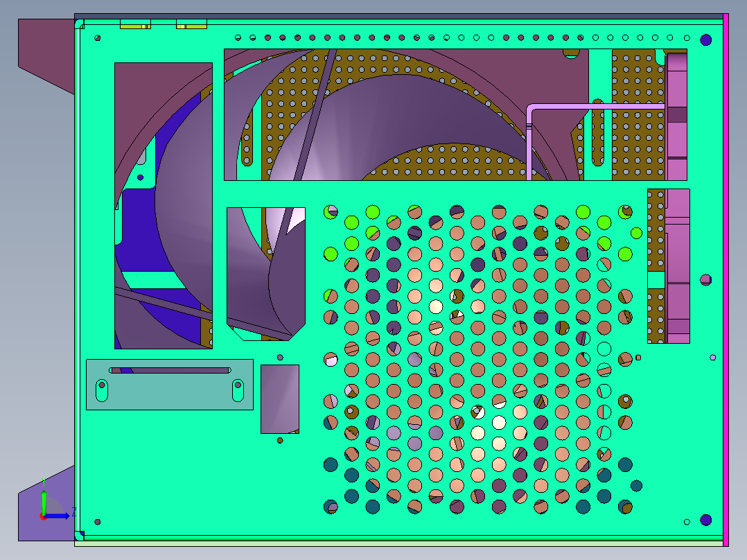Pick the dark blue hole in the bottom-right corner
The width and height of the screenshot is (747, 560).
[706, 520]
